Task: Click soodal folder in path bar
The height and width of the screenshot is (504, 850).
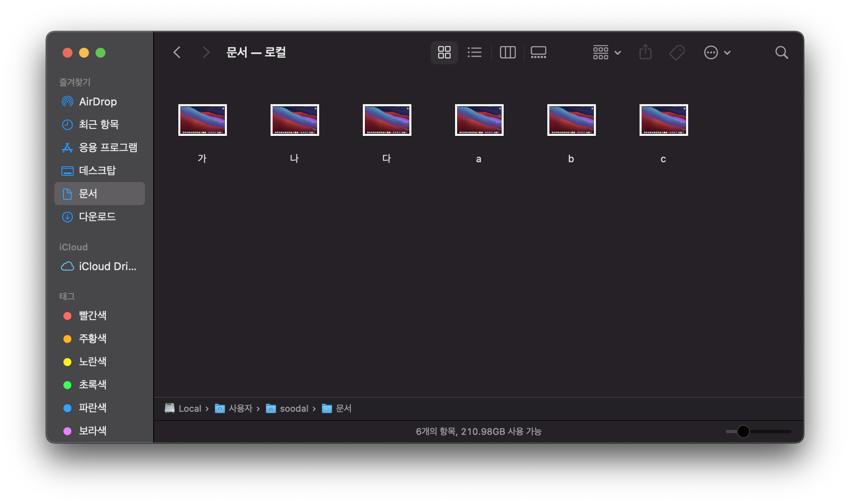Action: [x=293, y=408]
